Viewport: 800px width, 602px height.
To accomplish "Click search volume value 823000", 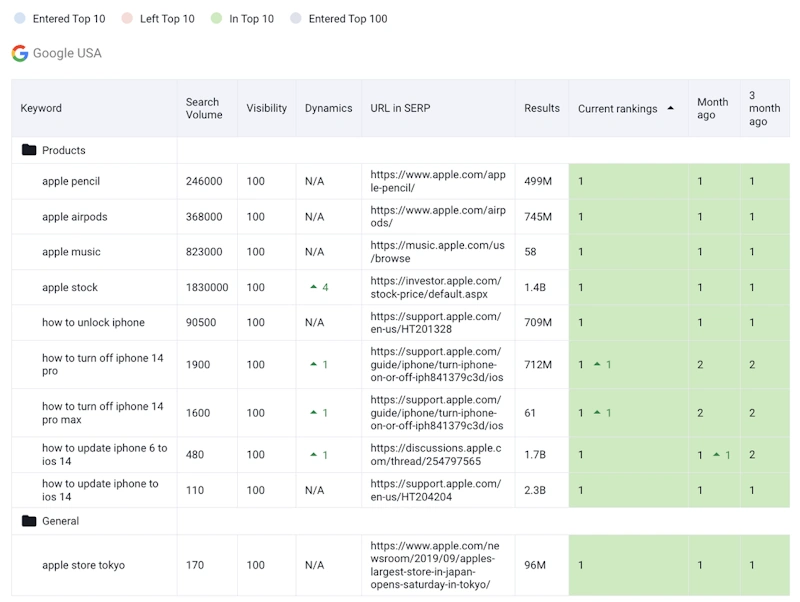I will tap(204, 252).
